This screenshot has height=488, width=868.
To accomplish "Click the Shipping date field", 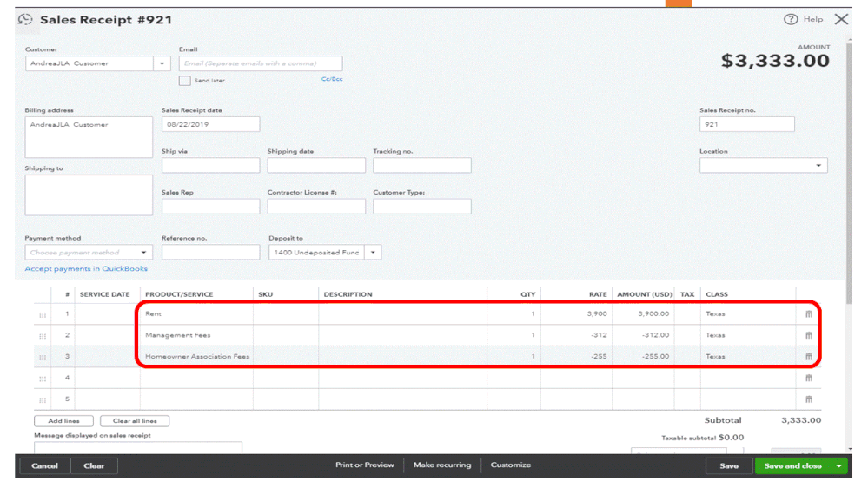I will tap(316, 166).
